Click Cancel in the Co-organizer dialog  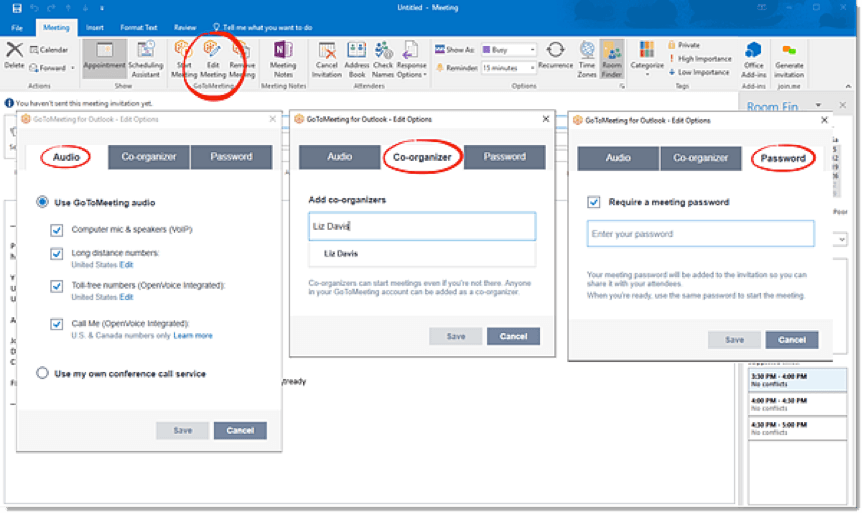(513, 337)
